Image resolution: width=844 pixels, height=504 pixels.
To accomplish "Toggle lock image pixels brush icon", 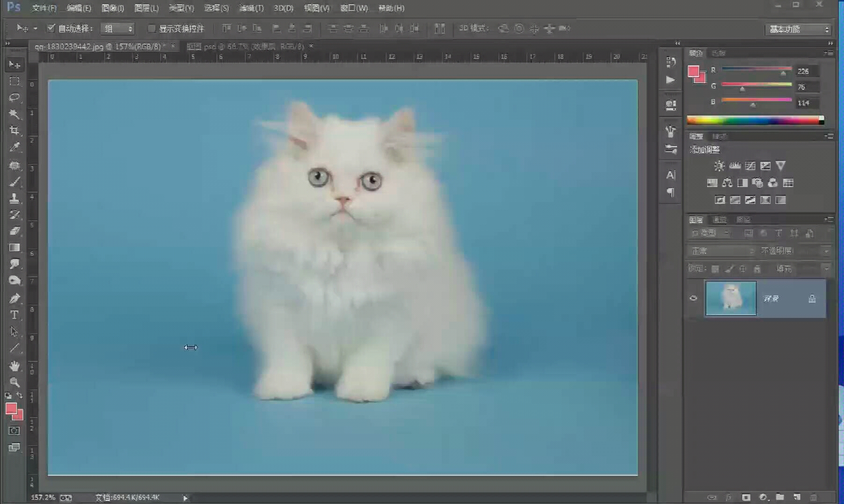I will point(729,269).
